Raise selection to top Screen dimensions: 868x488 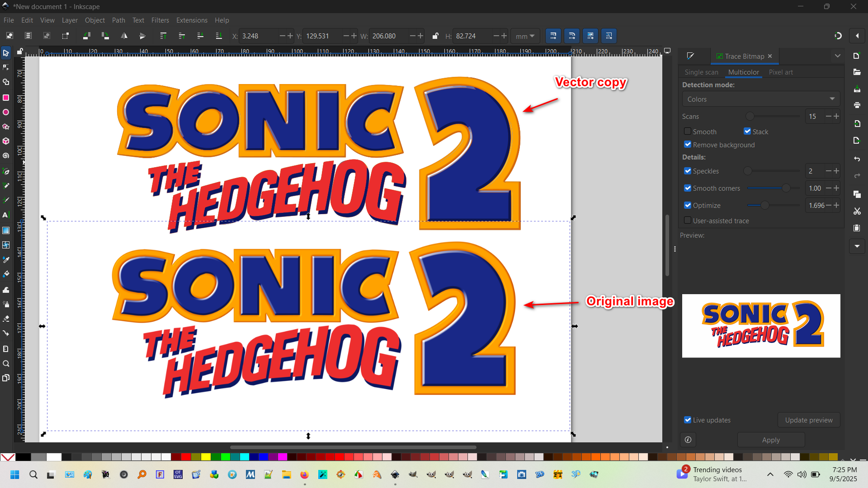tap(163, 36)
